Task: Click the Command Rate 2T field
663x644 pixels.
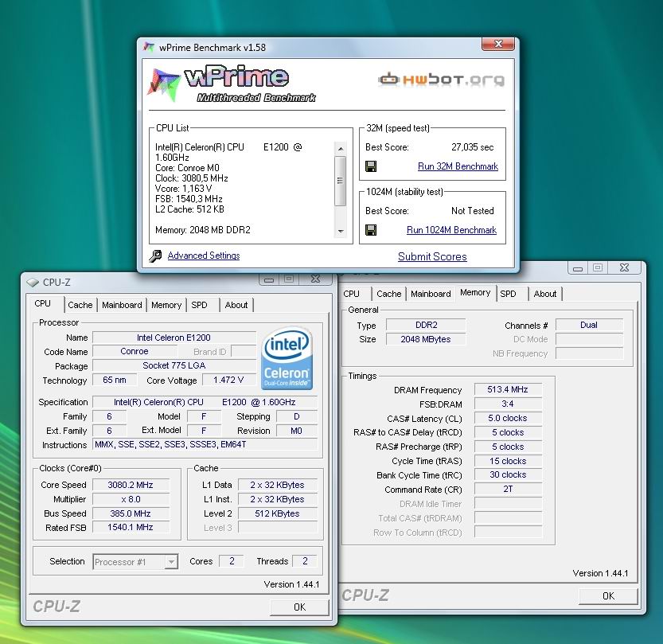Action: 508,490
